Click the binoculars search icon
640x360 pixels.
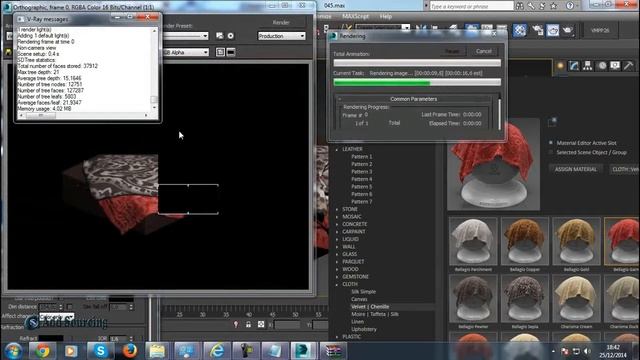(x=520, y=6)
